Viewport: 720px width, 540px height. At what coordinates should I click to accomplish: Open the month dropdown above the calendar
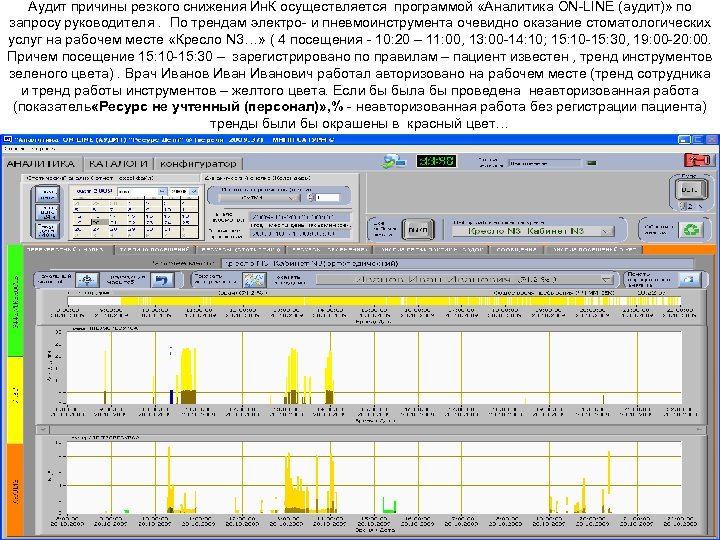coord(142,191)
